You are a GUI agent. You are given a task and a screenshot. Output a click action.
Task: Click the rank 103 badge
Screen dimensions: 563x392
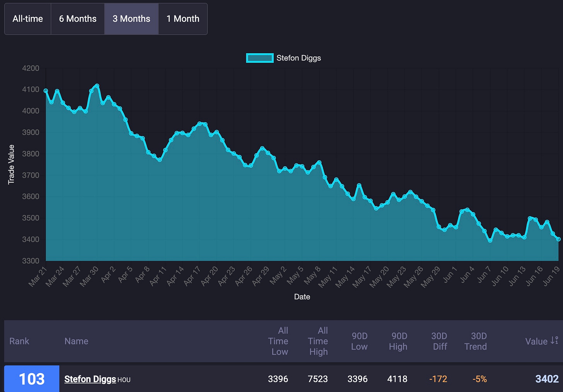[32, 379]
